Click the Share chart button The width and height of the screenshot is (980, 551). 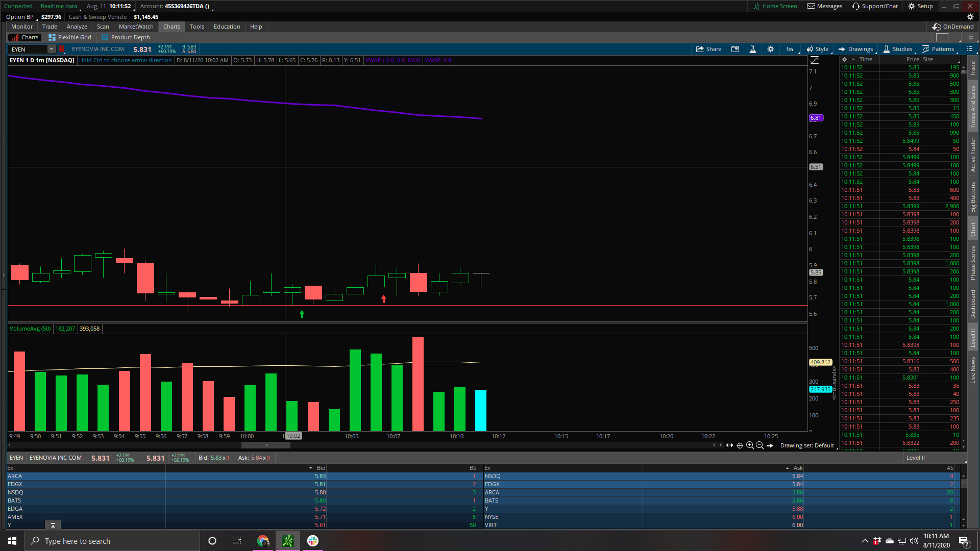pyautogui.click(x=708, y=49)
